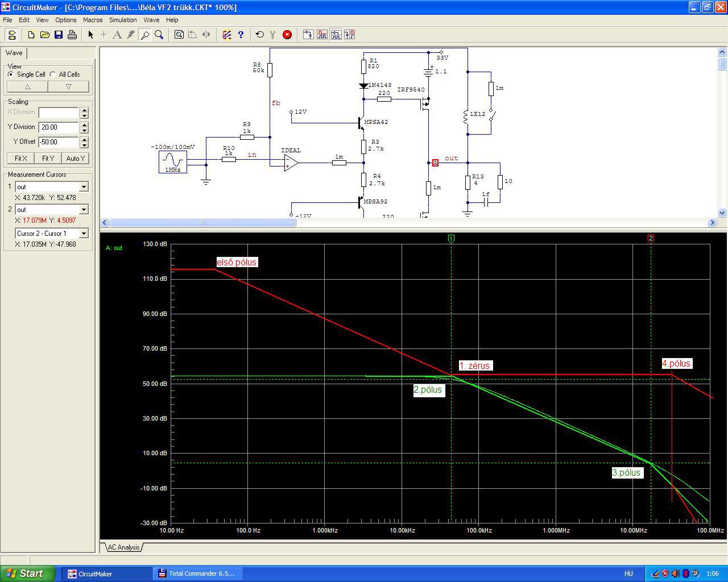Image resolution: width=728 pixels, height=582 pixels.
Task: Select the Zoom magnifier tool
Action: (x=159, y=35)
